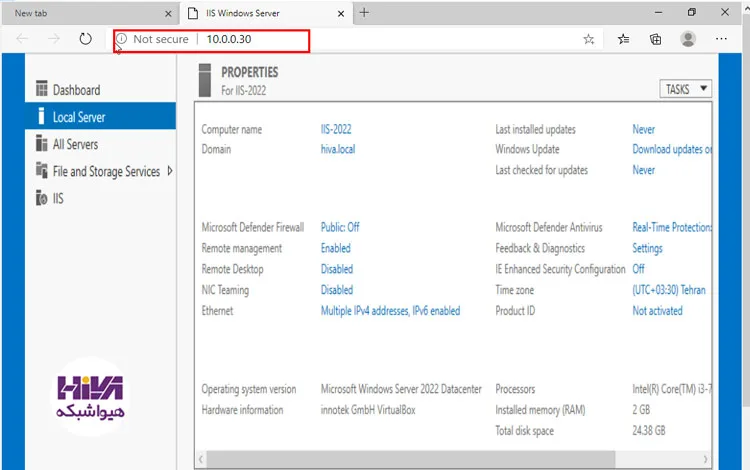
Task: Click the Total disk space label
Action: pyautogui.click(x=524, y=431)
